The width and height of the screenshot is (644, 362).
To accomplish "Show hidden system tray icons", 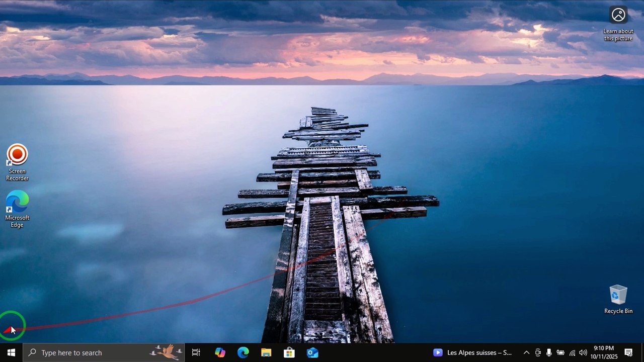I will [x=526, y=352].
